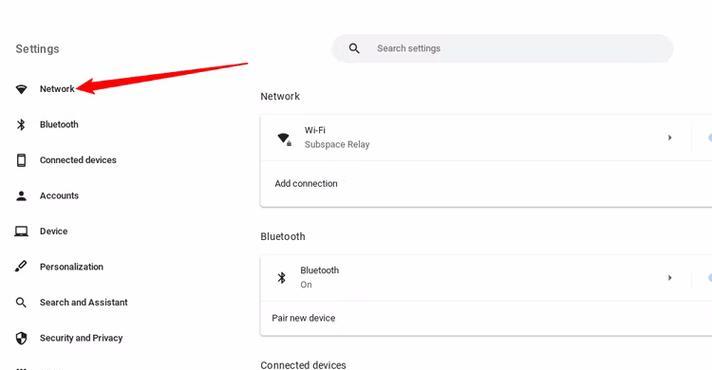
Task: Click the shield icon for Security and Privacy
Action: coord(21,338)
